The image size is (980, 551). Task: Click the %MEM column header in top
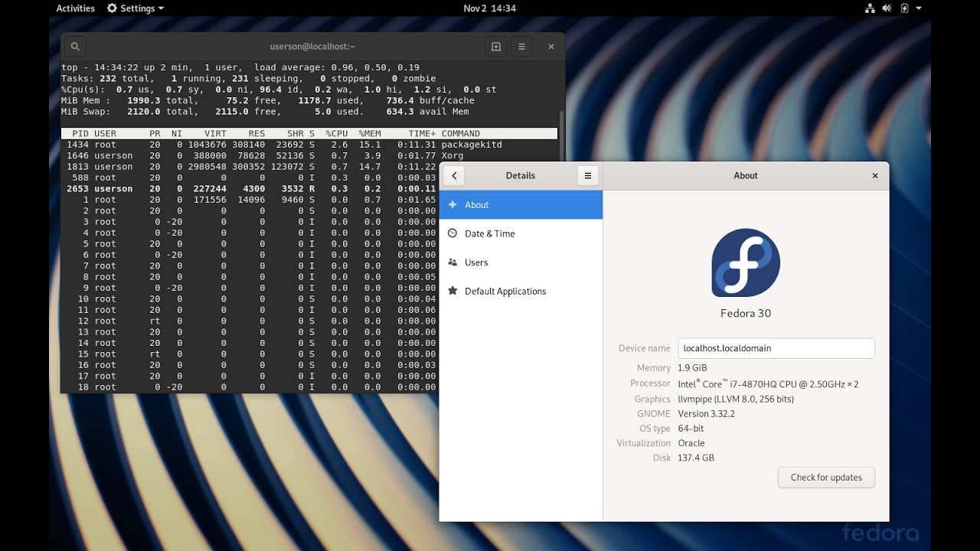tap(370, 134)
